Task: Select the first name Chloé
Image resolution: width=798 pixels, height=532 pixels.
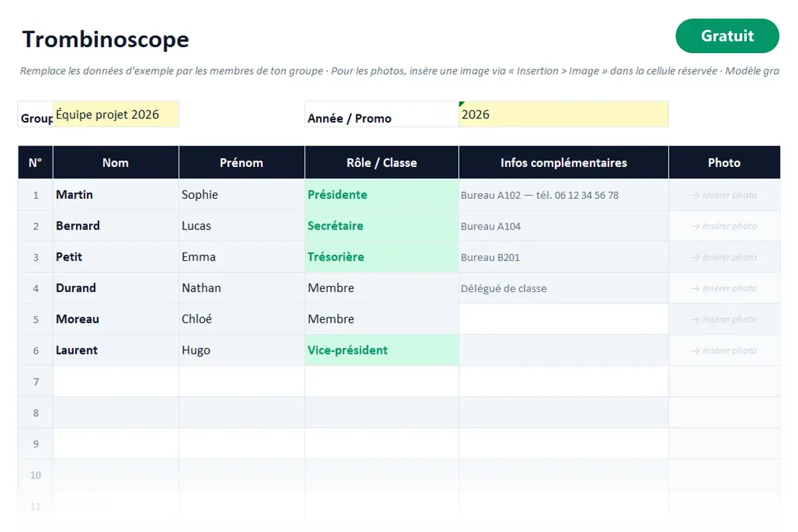Action: [241, 319]
